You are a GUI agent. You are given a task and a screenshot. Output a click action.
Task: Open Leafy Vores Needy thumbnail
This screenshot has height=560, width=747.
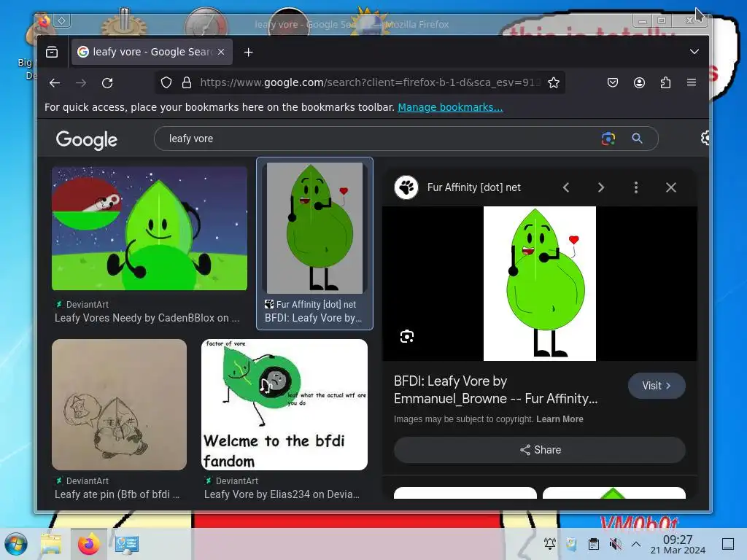150,228
